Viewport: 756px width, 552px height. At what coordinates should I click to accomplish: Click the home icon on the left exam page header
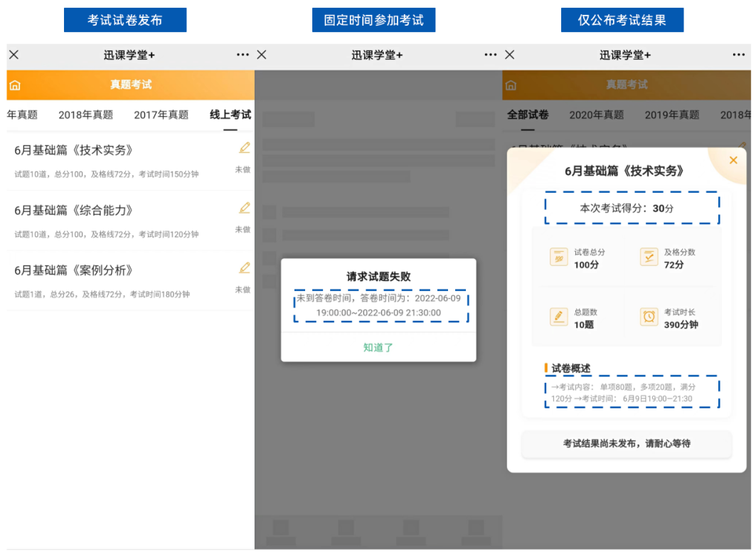tap(14, 85)
